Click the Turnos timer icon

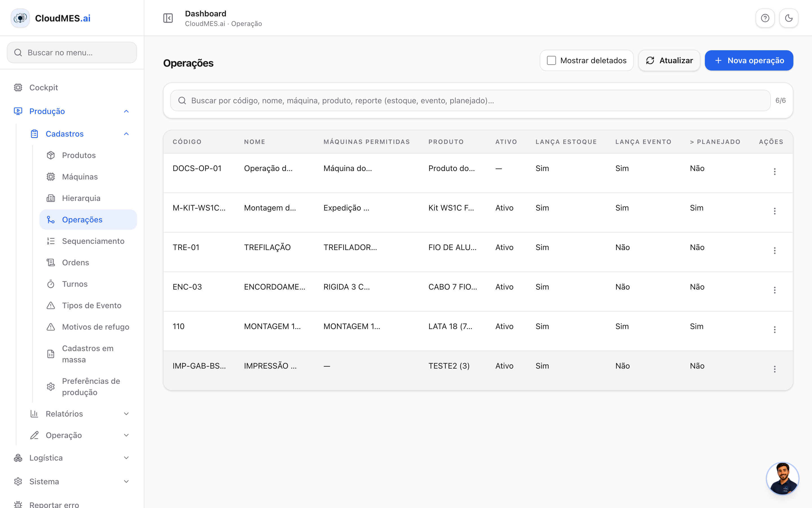51,284
